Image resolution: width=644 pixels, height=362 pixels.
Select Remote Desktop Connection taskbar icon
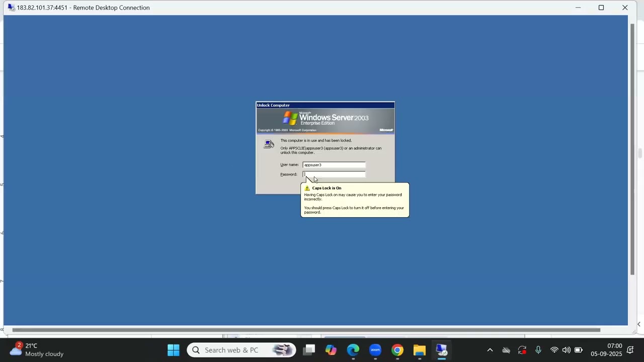click(x=442, y=350)
